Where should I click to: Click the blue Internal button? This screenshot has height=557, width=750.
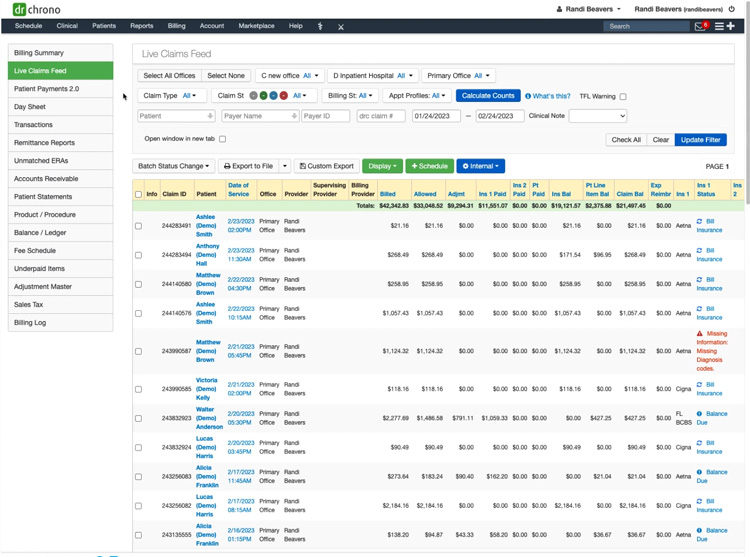point(480,166)
